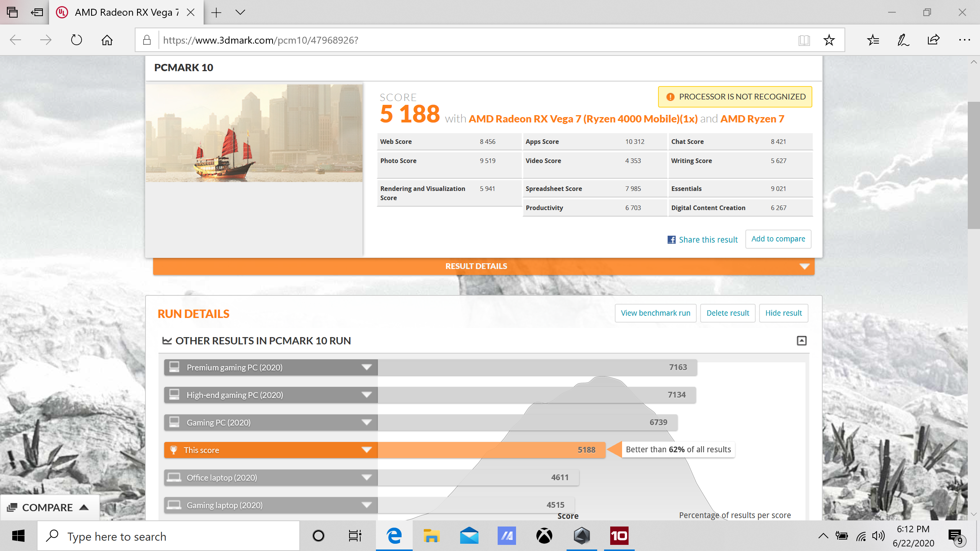980x551 pixels.
Task: Open the site security lock info
Action: [147, 40]
